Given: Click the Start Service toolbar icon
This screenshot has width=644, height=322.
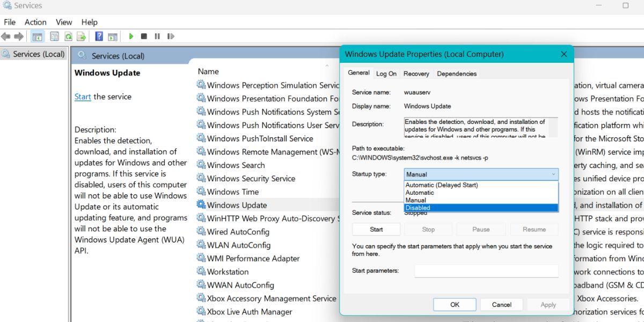Looking at the screenshot, I should coord(131,36).
